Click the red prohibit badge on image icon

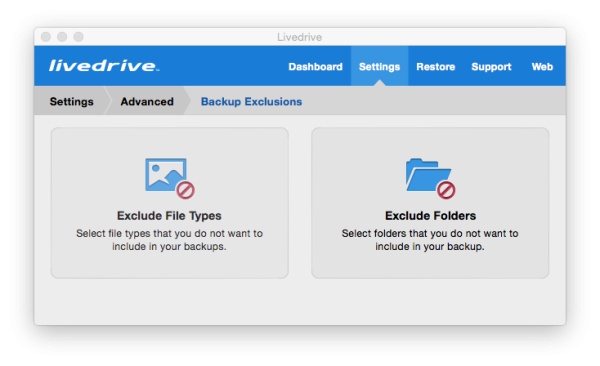[186, 190]
